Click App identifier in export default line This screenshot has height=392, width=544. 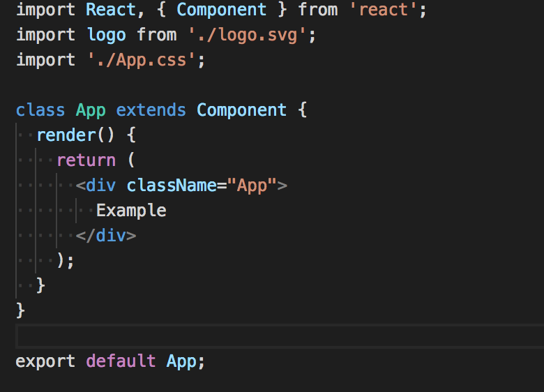(181, 361)
